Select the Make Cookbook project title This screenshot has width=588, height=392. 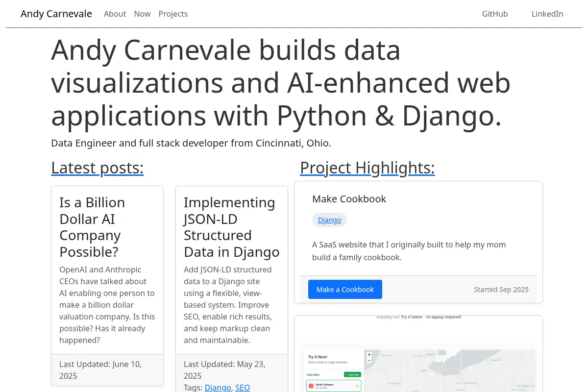[x=349, y=199]
